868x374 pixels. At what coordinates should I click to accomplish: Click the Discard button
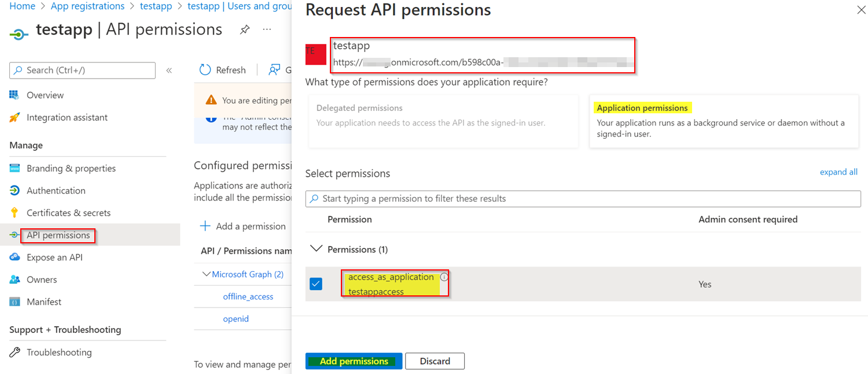[x=435, y=361]
